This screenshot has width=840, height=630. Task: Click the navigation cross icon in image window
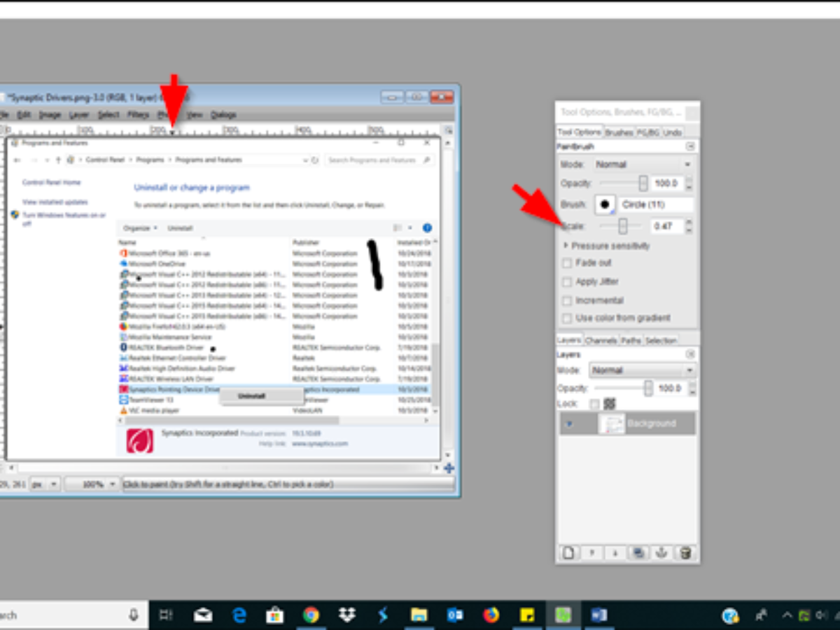449,468
